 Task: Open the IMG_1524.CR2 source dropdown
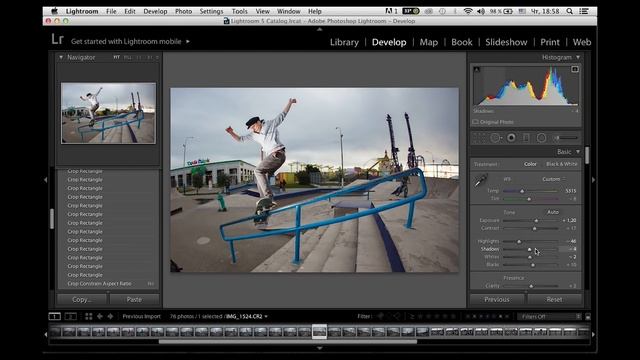click(247, 316)
